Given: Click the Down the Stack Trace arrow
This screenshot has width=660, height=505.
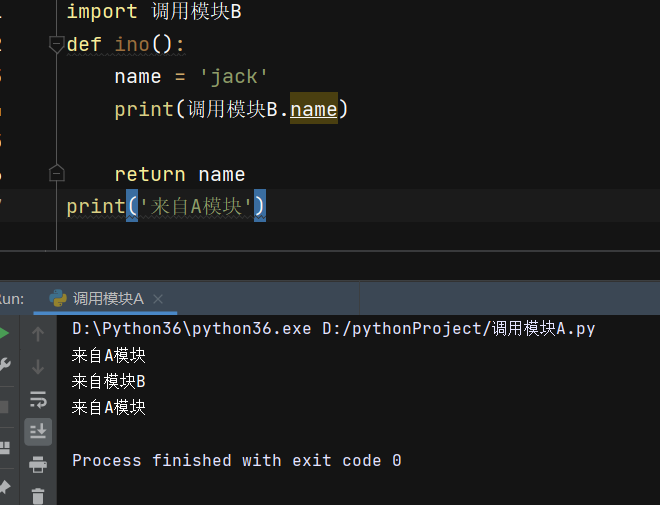Looking at the screenshot, I should (38, 367).
